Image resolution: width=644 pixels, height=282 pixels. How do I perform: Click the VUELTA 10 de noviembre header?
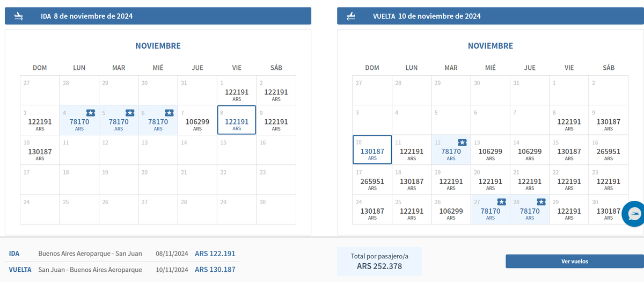(427, 16)
